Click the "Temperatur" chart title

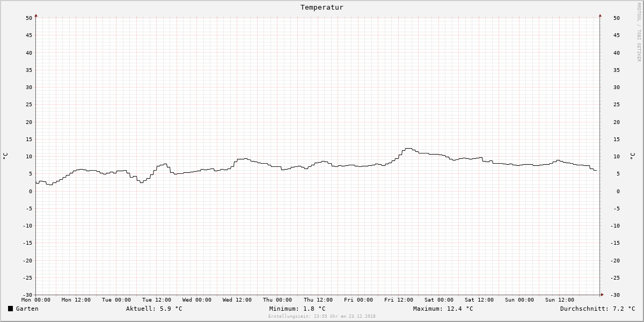tap(322, 8)
